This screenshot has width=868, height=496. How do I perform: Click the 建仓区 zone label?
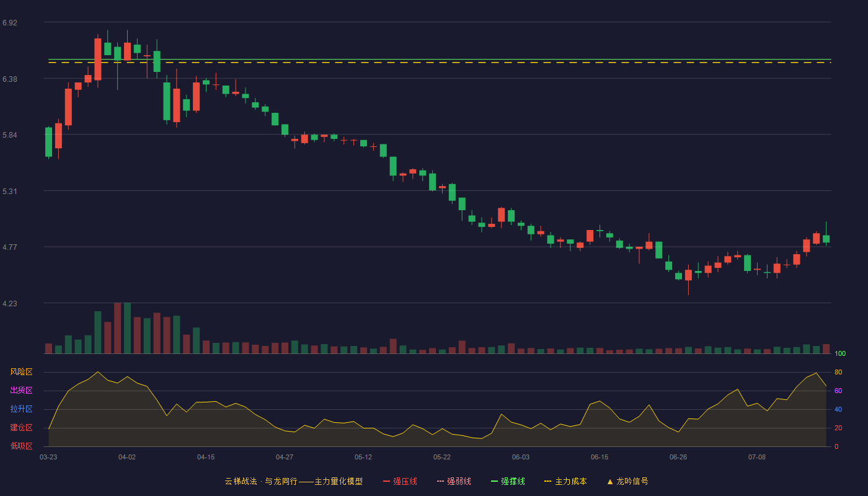(21, 428)
